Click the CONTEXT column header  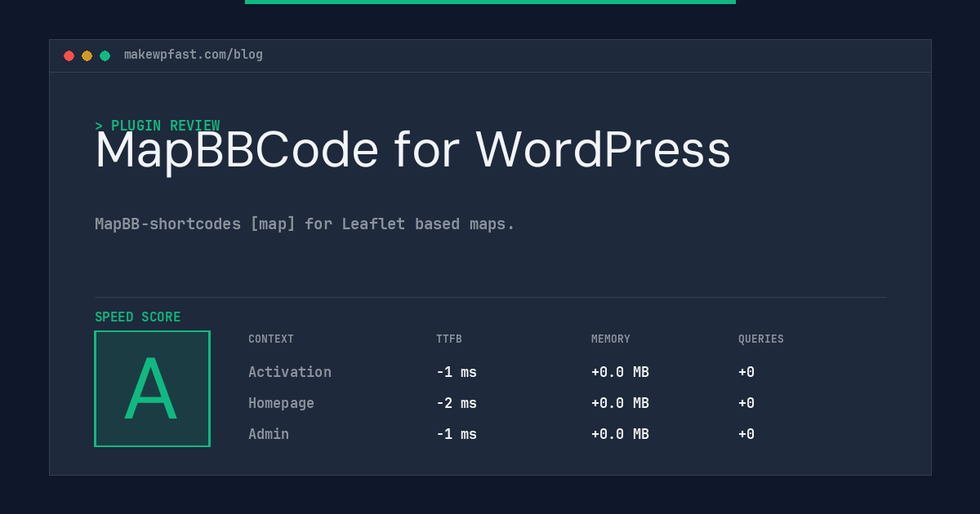(271, 339)
